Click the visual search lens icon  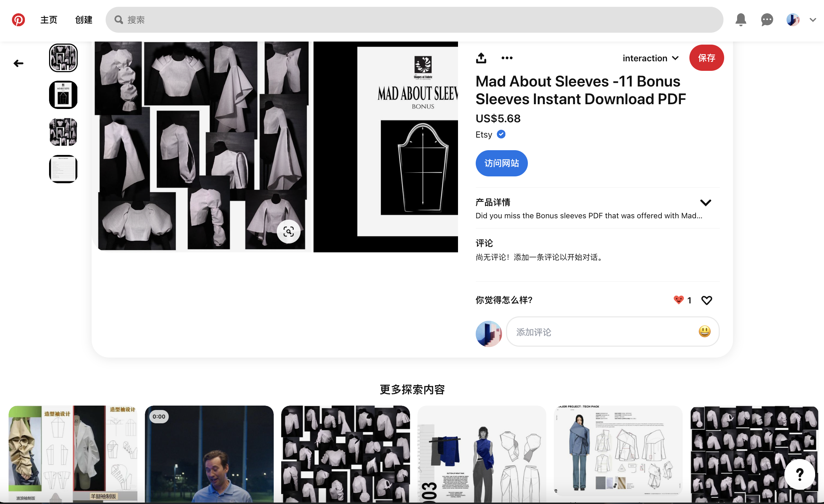coord(288,232)
